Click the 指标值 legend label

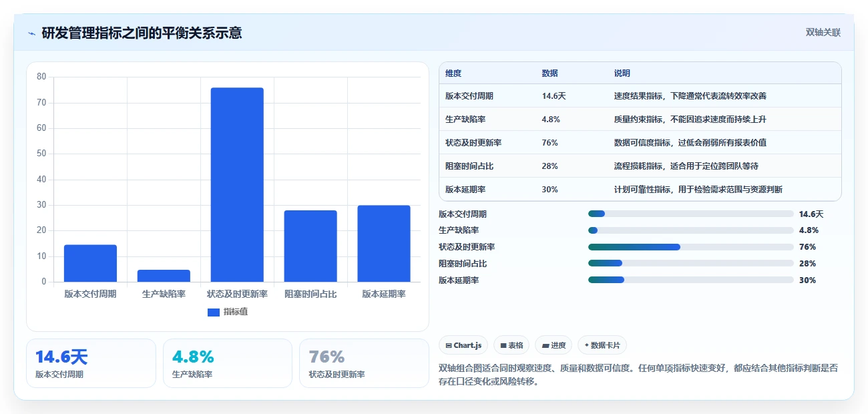tap(236, 312)
